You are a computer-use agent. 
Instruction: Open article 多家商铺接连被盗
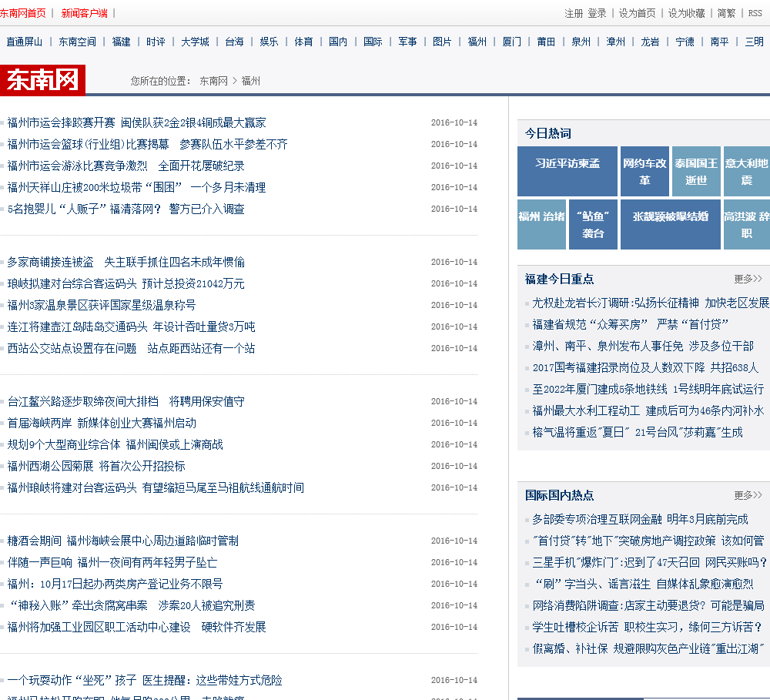[x=126, y=263]
